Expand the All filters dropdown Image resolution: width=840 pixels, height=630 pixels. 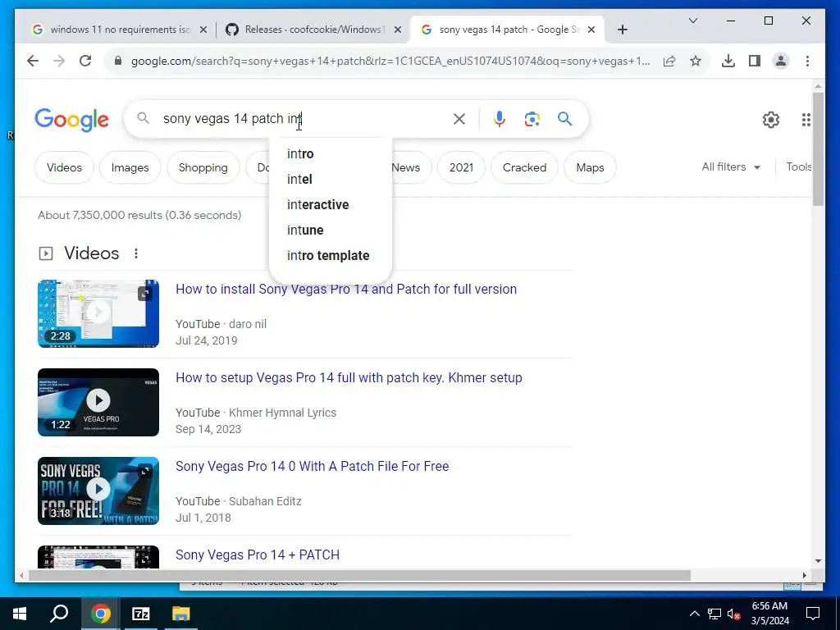tap(731, 167)
